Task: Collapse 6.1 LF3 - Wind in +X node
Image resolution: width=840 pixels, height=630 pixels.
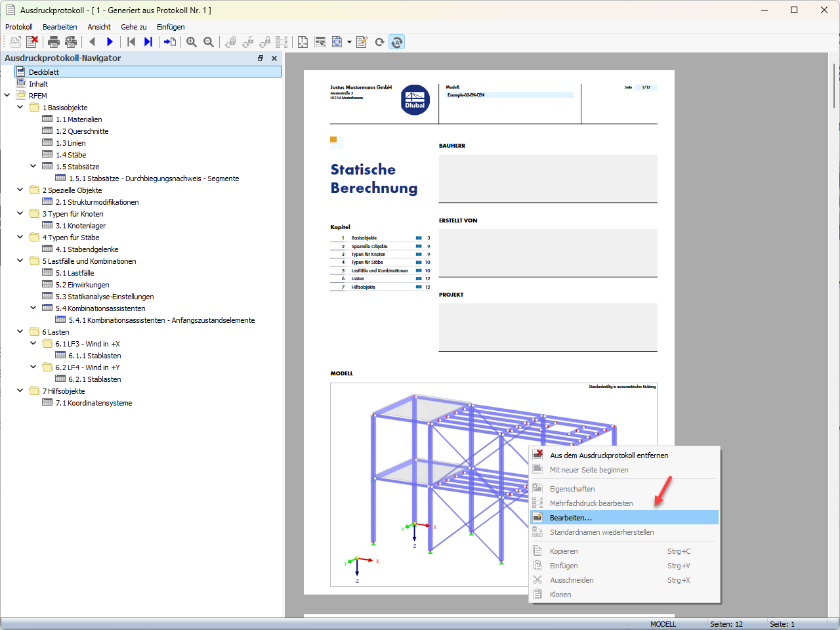Action: tap(33, 343)
